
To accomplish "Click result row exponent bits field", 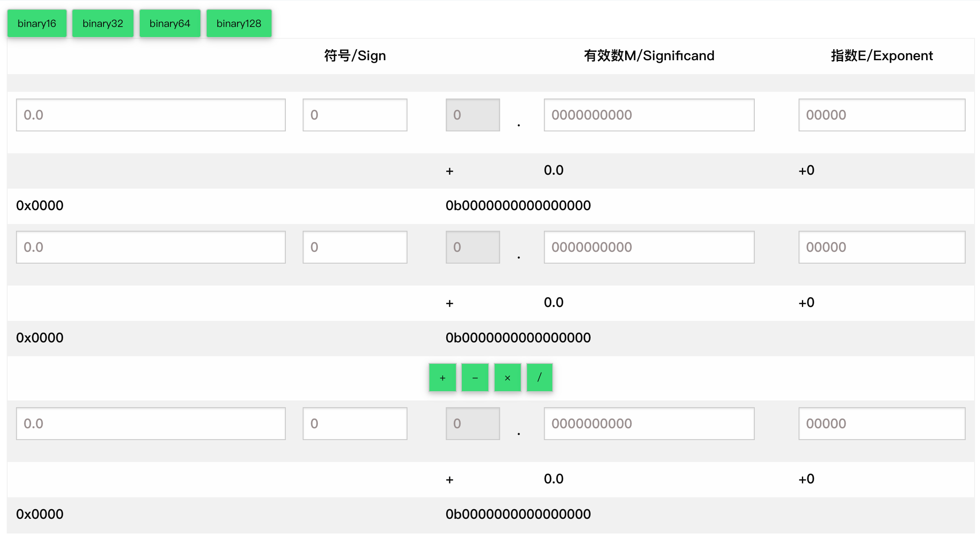I will [881, 424].
